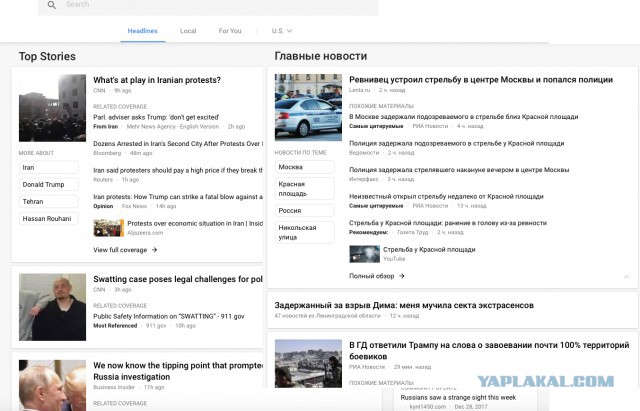Open the Swatting case man thumbnail
The height and width of the screenshot is (411, 640).
(x=52, y=307)
